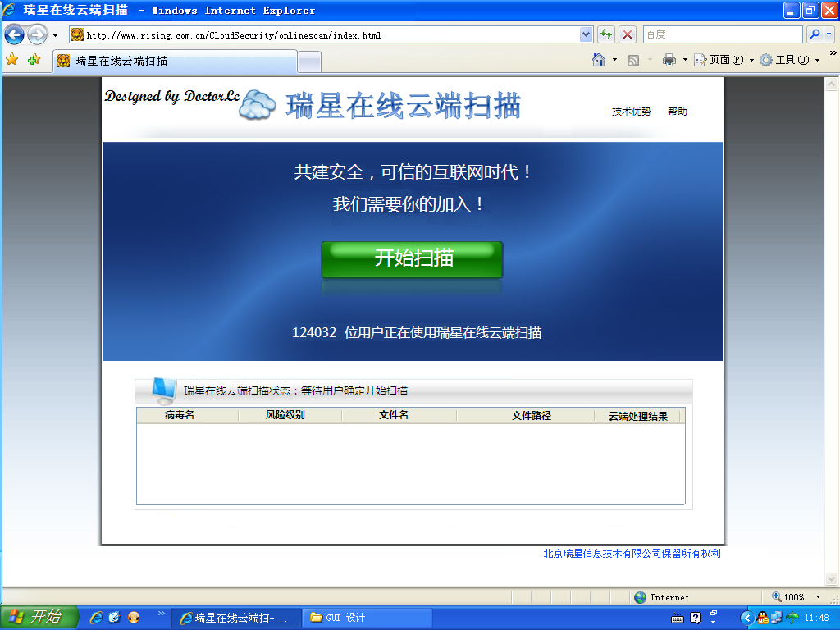Click the browser Forward arrow button
The image size is (840, 630).
(x=37, y=35)
